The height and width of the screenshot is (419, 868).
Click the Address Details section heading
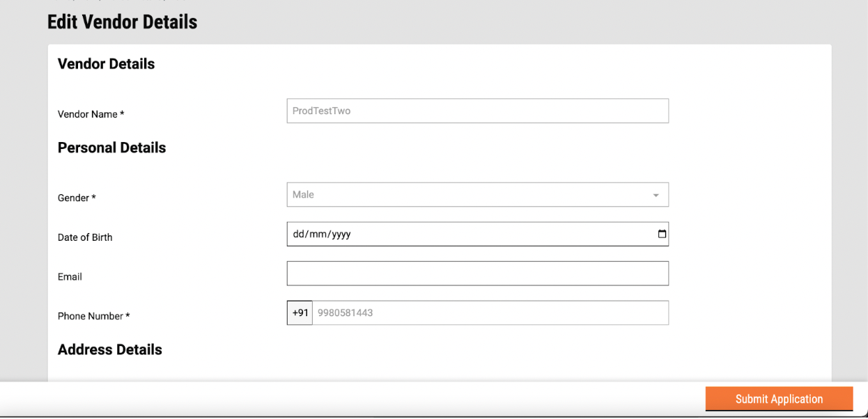point(109,349)
